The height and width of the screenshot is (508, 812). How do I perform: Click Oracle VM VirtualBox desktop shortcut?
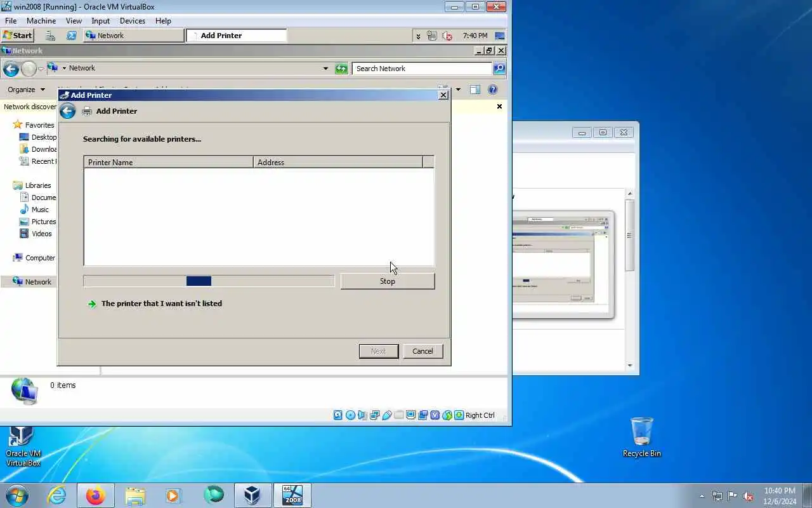point(23,446)
